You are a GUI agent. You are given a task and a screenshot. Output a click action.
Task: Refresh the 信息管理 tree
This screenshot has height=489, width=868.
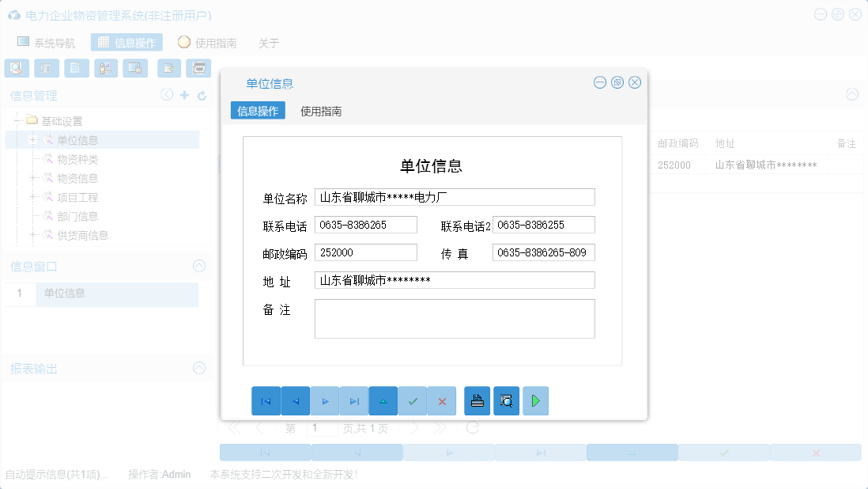[x=202, y=95]
